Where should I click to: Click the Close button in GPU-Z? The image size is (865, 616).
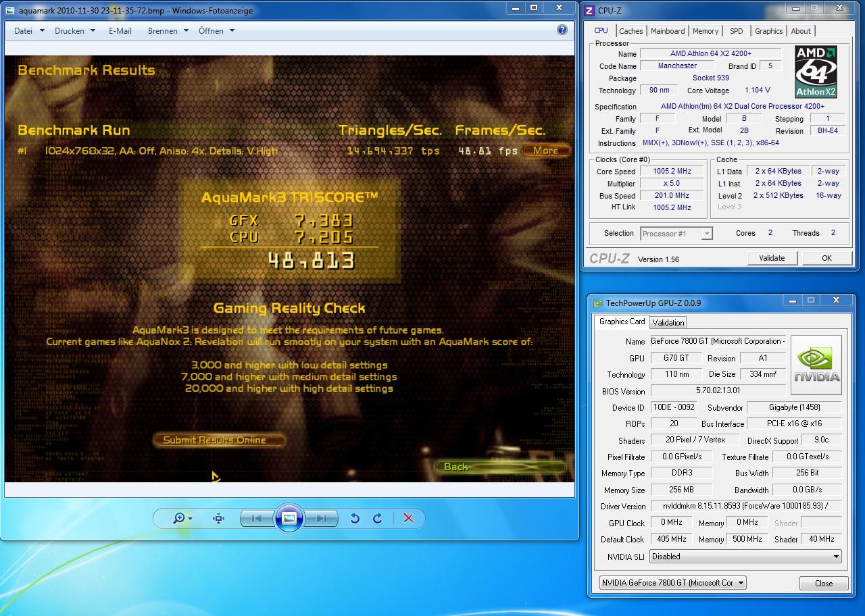point(824,584)
